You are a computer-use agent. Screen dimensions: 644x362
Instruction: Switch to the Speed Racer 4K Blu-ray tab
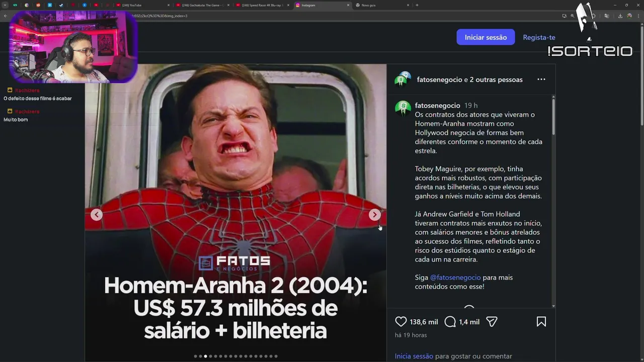tap(263, 5)
